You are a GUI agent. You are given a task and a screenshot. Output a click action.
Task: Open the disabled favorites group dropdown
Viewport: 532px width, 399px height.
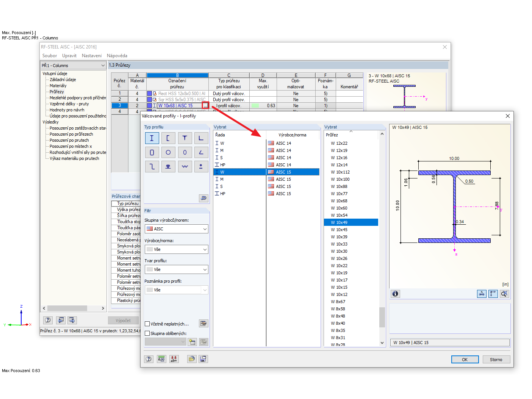[x=165, y=342]
